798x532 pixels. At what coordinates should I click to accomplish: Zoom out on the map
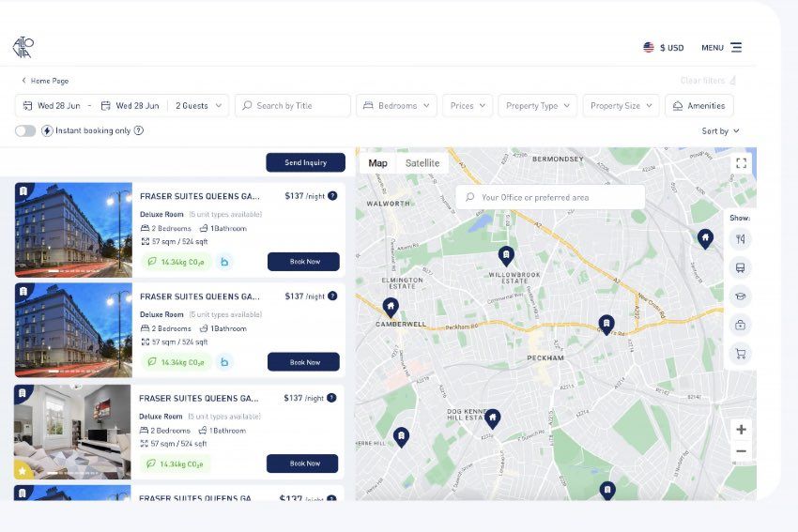[x=741, y=451]
